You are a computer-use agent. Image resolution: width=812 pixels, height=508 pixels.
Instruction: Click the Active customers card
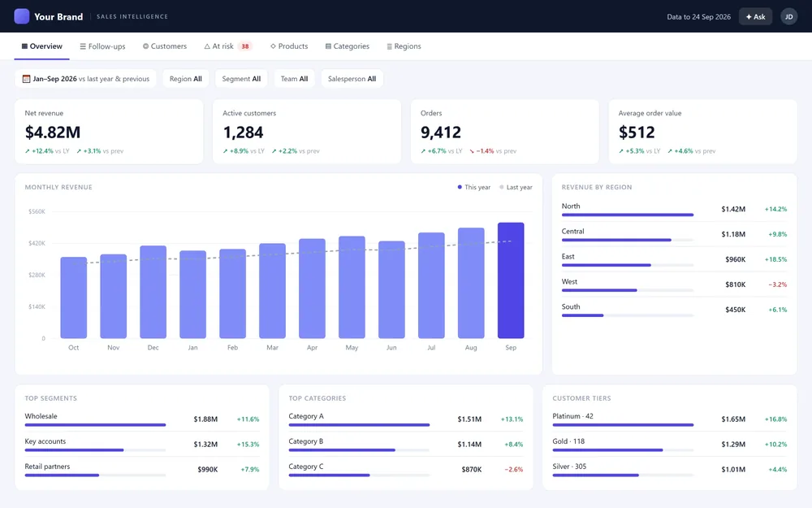tap(307, 132)
